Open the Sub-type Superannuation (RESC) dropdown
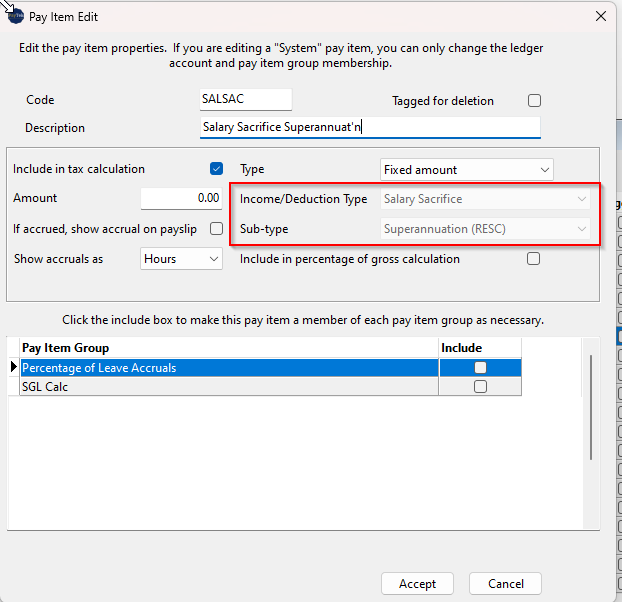This screenshot has height=602, width=622. pos(485,229)
